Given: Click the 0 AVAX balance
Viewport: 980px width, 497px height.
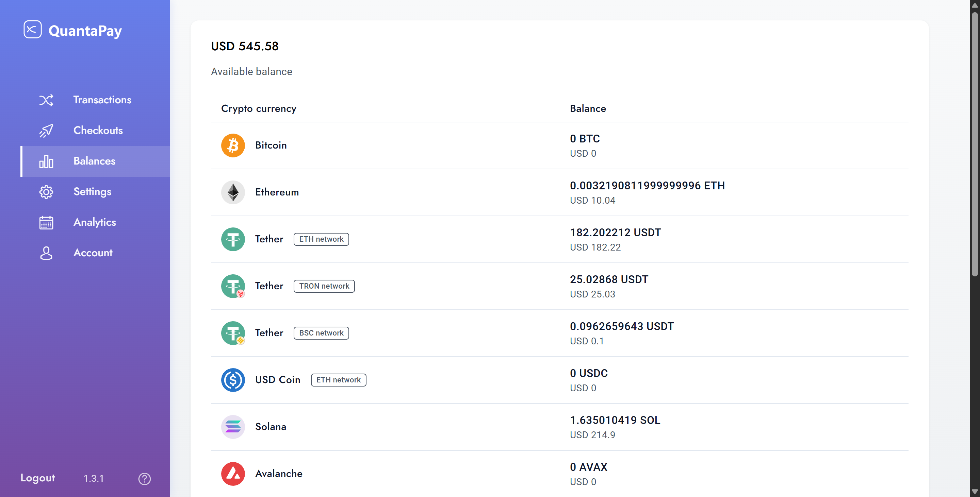Looking at the screenshot, I should 589,467.
